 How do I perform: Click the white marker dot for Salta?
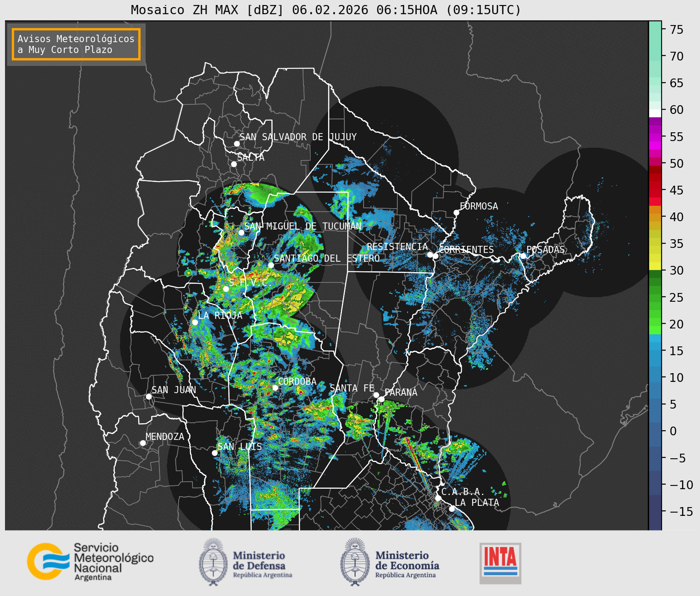click(x=234, y=164)
